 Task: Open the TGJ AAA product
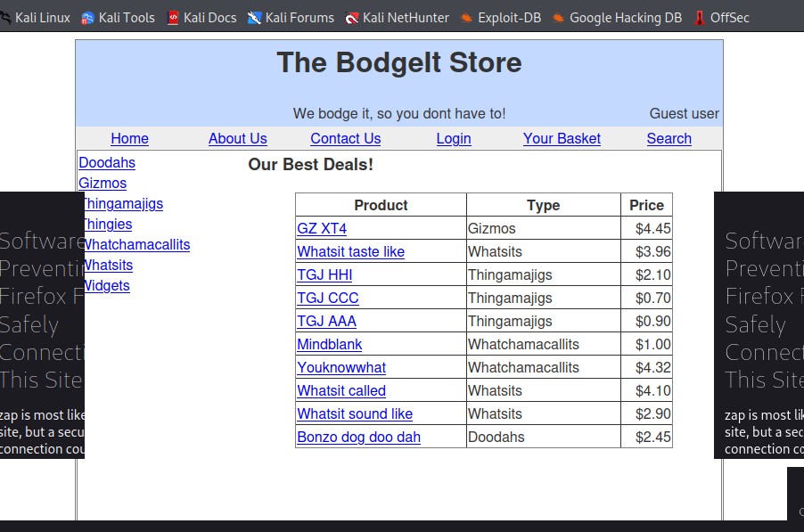click(326, 321)
